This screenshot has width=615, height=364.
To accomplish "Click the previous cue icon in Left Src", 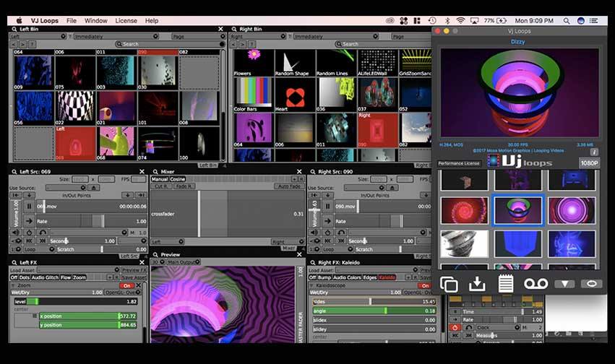I will (29, 240).
